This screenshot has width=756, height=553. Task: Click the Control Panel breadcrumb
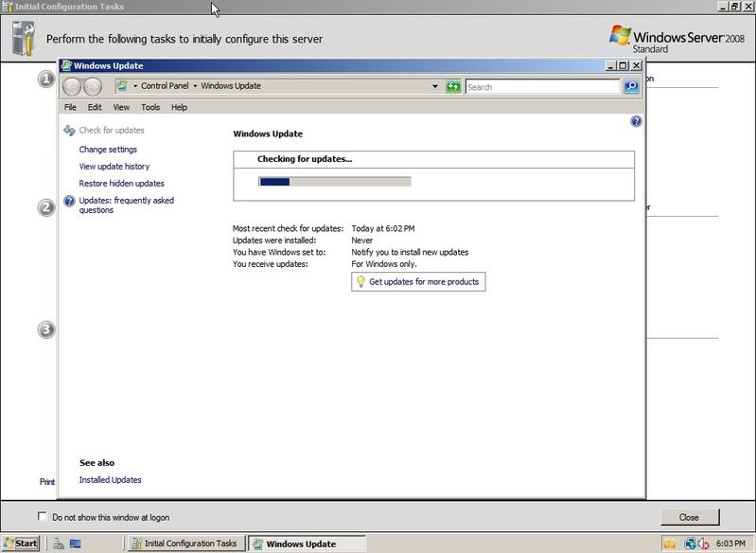tap(165, 86)
